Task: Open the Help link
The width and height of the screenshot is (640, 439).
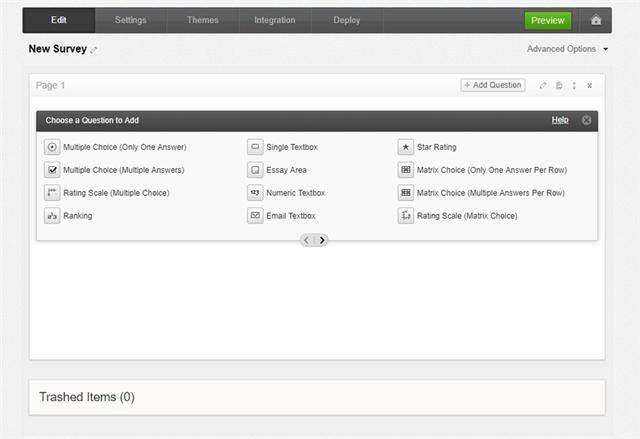Action: click(560, 120)
